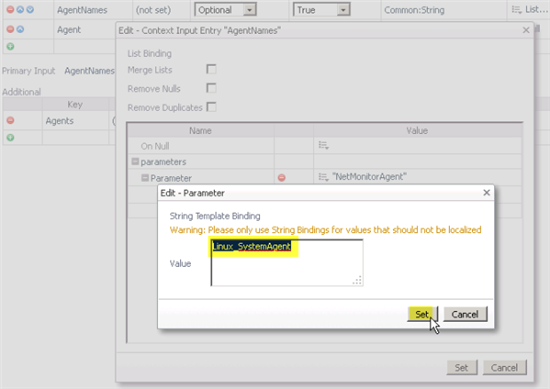Click the Linux_SystemAgent value text area

click(x=287, y=262)
